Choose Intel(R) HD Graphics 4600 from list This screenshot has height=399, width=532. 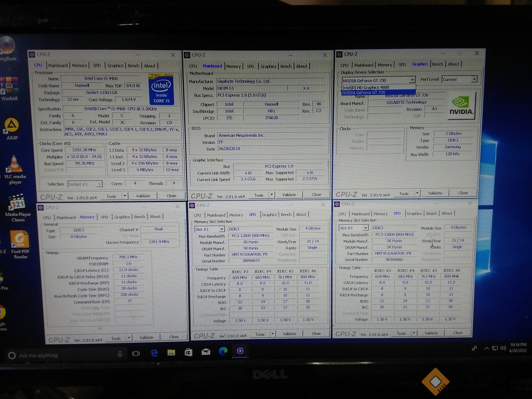point(379,87)
